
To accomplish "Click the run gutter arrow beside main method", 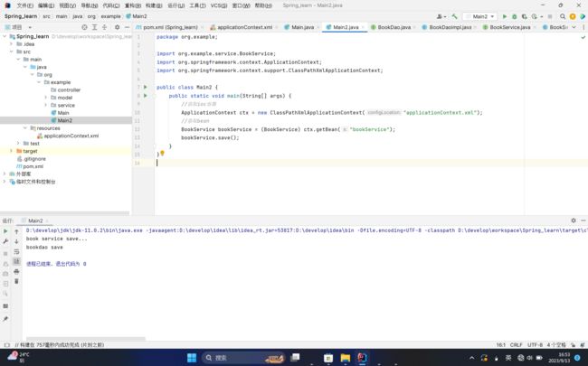I will pos(146,96).
